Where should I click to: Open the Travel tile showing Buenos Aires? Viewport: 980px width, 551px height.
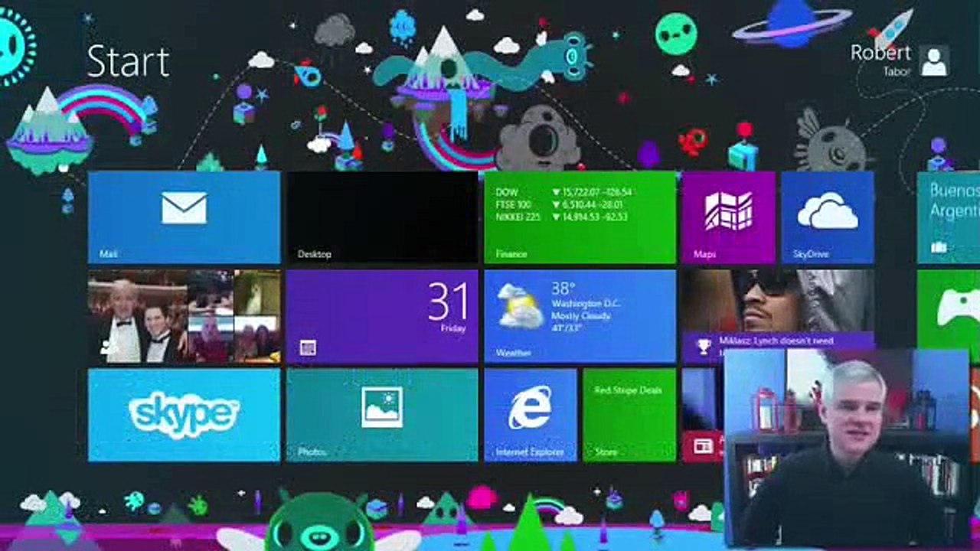948,217
